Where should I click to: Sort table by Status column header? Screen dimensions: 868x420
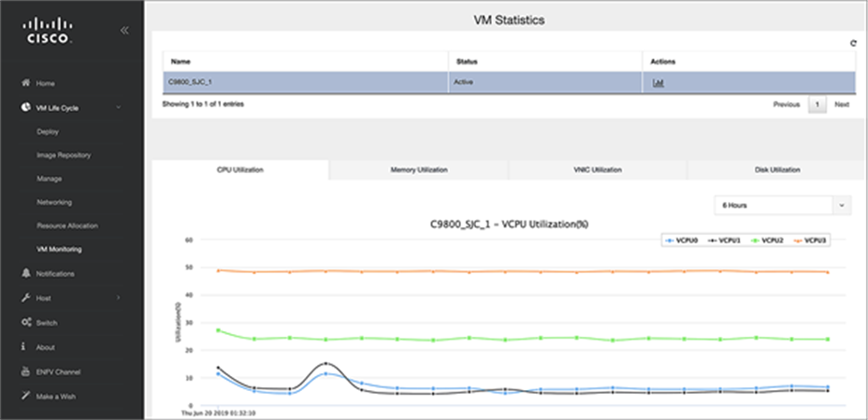point(545,62)
